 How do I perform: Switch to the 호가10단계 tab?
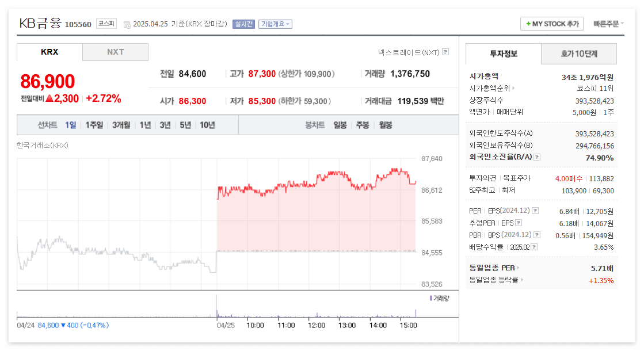click(x=578, y=54)
